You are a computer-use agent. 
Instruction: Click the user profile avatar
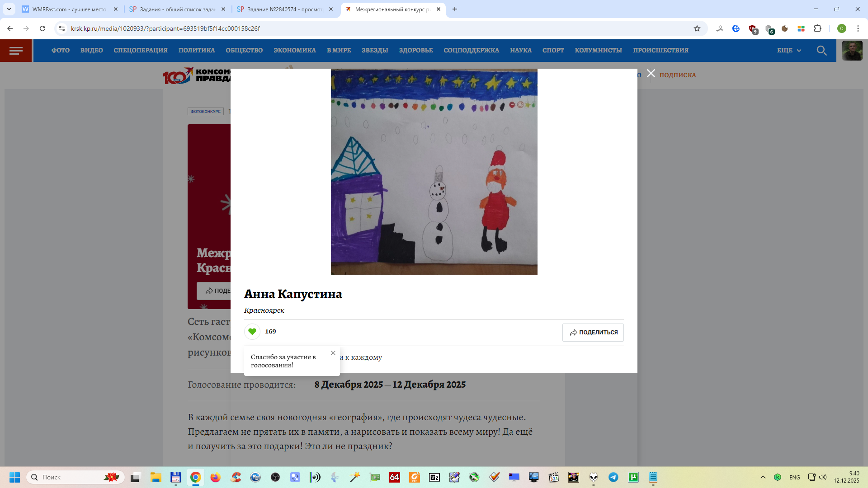(852, 51)
